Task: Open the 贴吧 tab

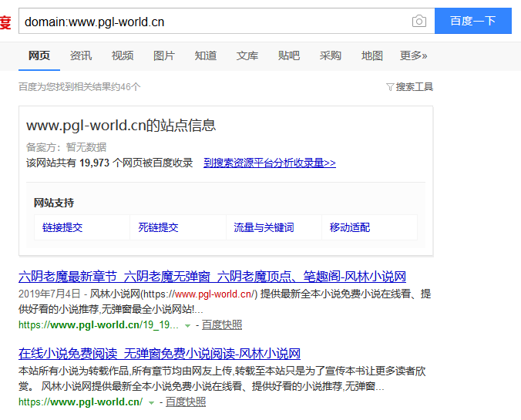Action: click(x=289, y=55)
